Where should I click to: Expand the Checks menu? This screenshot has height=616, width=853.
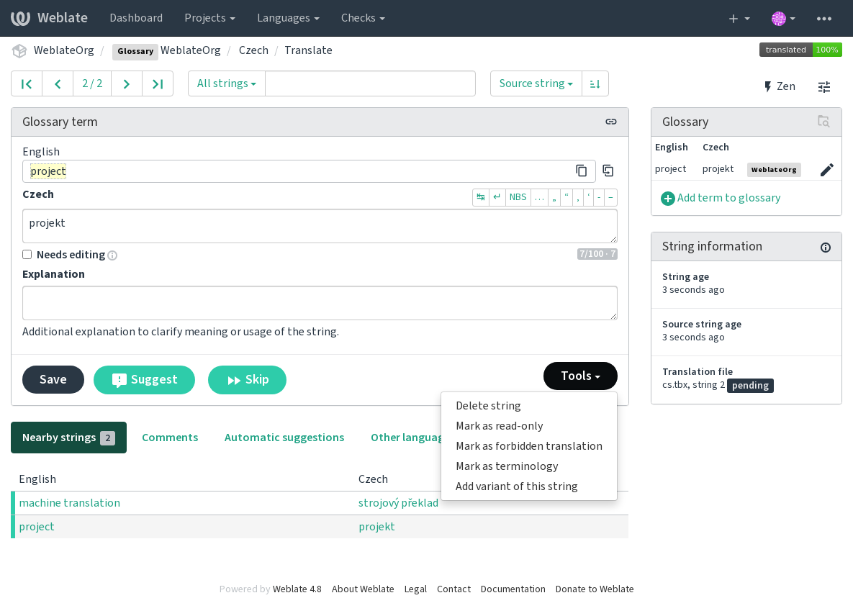tap(363, 18)
